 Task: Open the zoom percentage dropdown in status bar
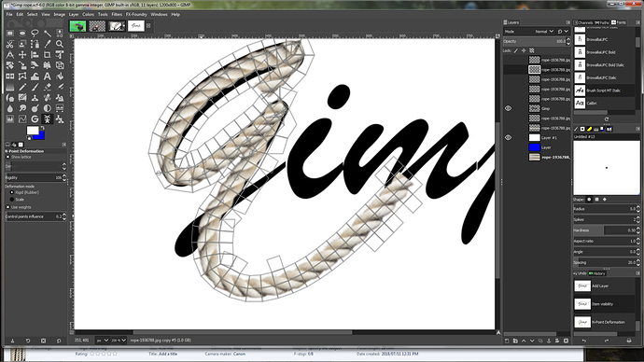pos(119,341)
